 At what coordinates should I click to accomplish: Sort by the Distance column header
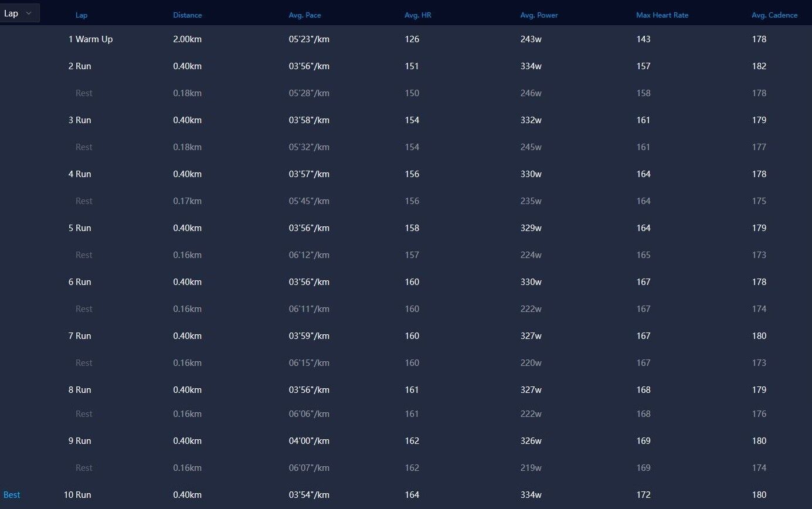(187, 15)
